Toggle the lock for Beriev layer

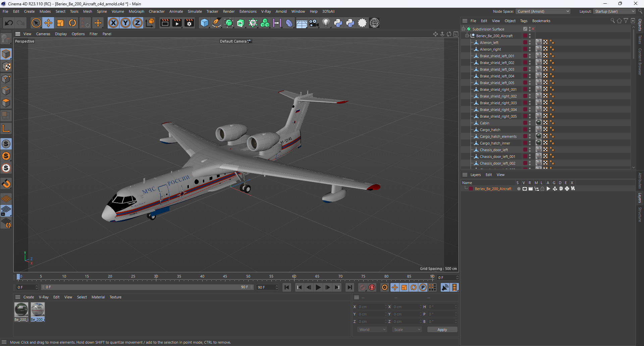click(542, 189)
